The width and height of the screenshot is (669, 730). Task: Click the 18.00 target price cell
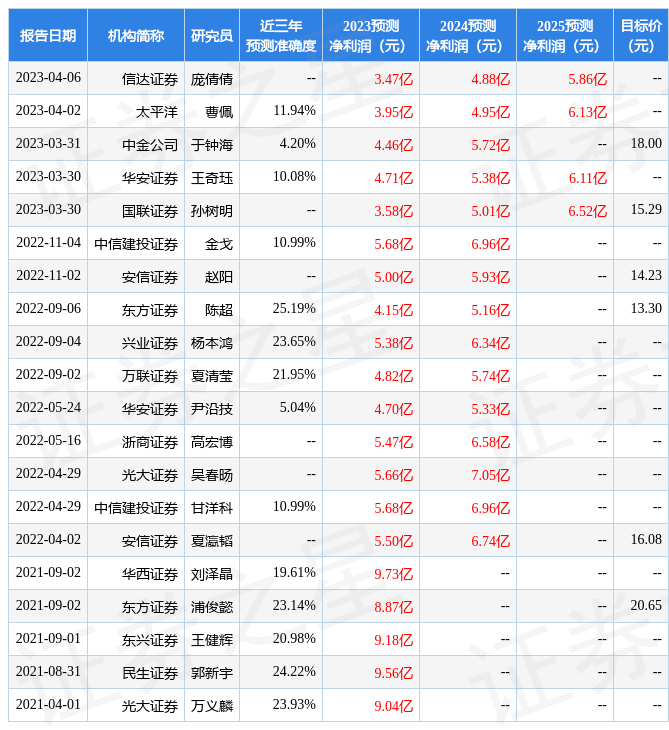646,144
